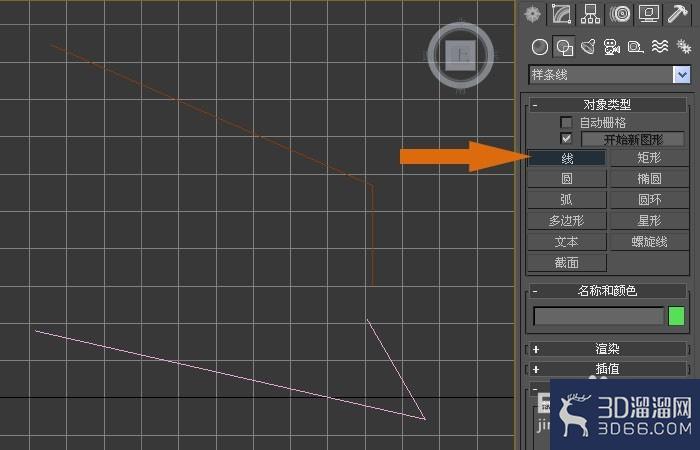The height and width of the screenshot is (450, 700).
Task: Expand the 渲染 rollout
Action: click(x=608, y=349)
